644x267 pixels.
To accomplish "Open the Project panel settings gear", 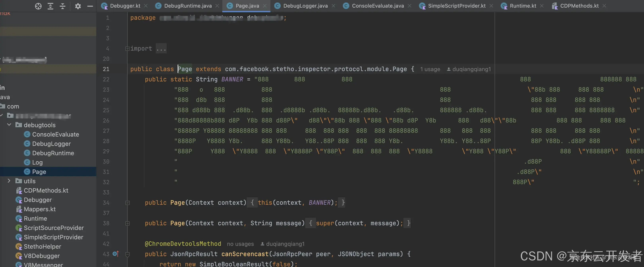I will click(78, 6).
